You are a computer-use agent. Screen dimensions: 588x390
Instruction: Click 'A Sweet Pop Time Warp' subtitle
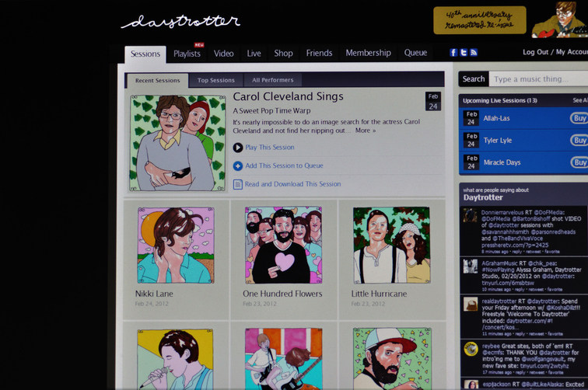coord(271,111)
